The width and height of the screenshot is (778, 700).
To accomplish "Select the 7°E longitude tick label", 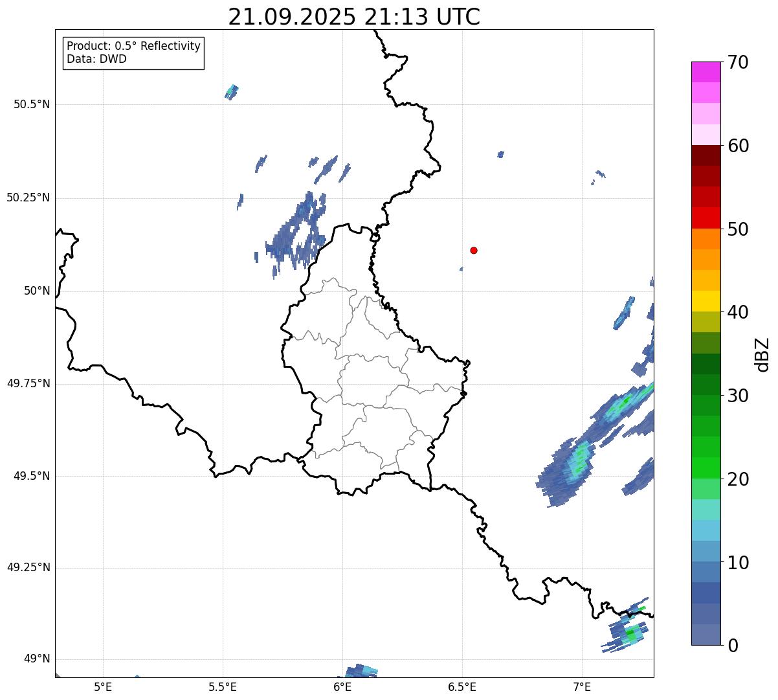I will (582, 686).
